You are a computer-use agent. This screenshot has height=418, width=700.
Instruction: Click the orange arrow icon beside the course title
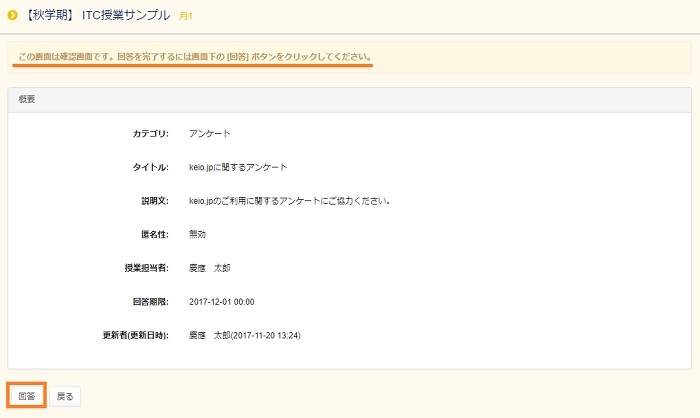pyautogui.click(x=13, y=15)
